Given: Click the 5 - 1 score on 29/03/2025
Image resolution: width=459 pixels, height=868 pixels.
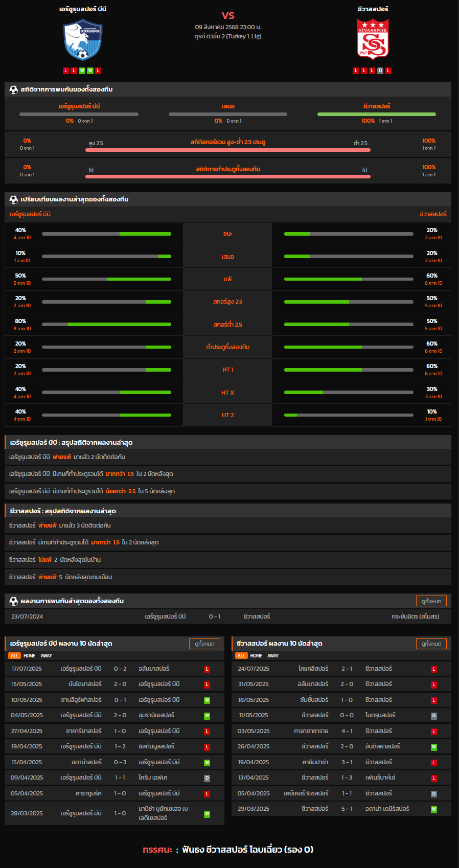Looking at the screenshot, I should 347,809.
